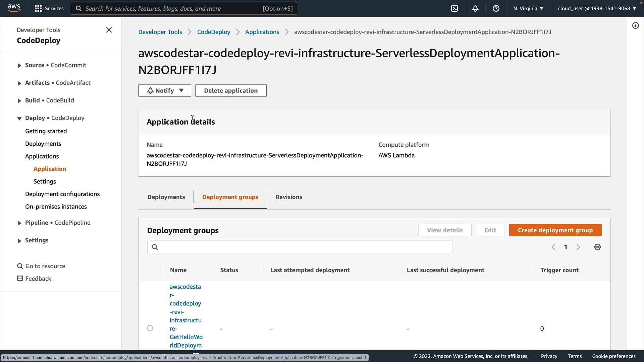Viewport: 644px width, 362px height.
Task: Switch to the Revisions tab
Action: pyautogui.click(x=289, y=197)
